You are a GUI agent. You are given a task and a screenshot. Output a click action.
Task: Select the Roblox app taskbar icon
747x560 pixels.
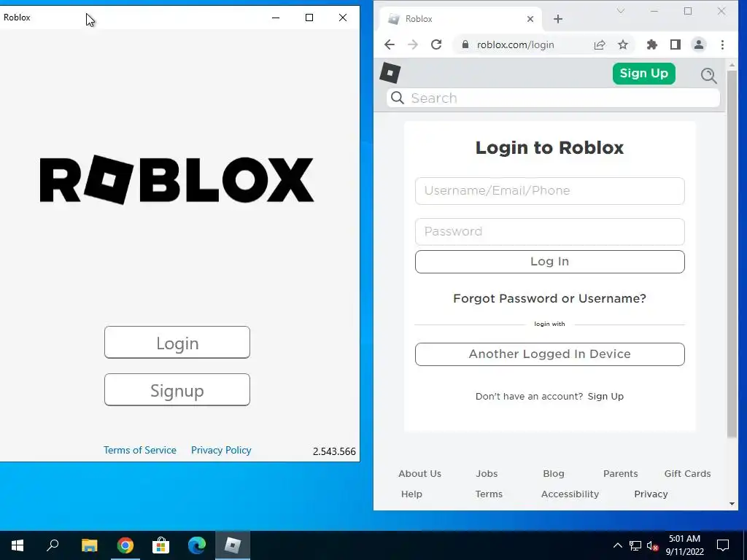pyautogui.click(x=233, y=545)
